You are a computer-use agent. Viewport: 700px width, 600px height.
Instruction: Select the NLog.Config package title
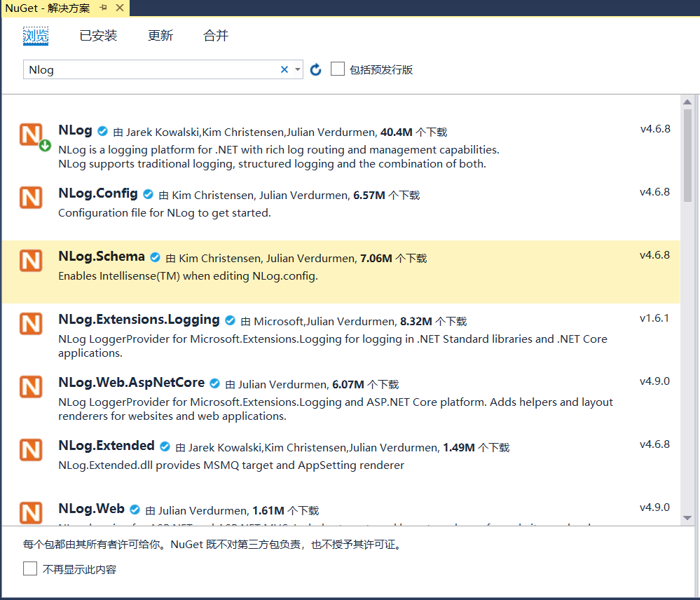[x=98, y=193]
